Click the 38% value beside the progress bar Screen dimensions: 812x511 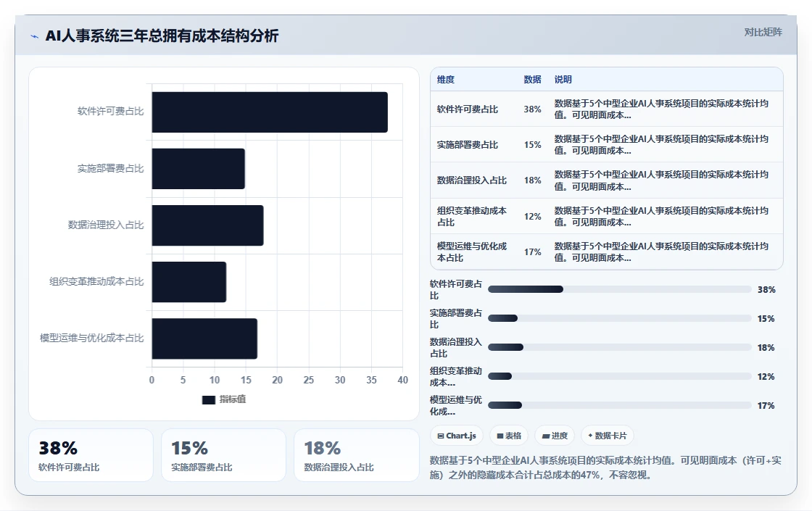tap(766, 290)
